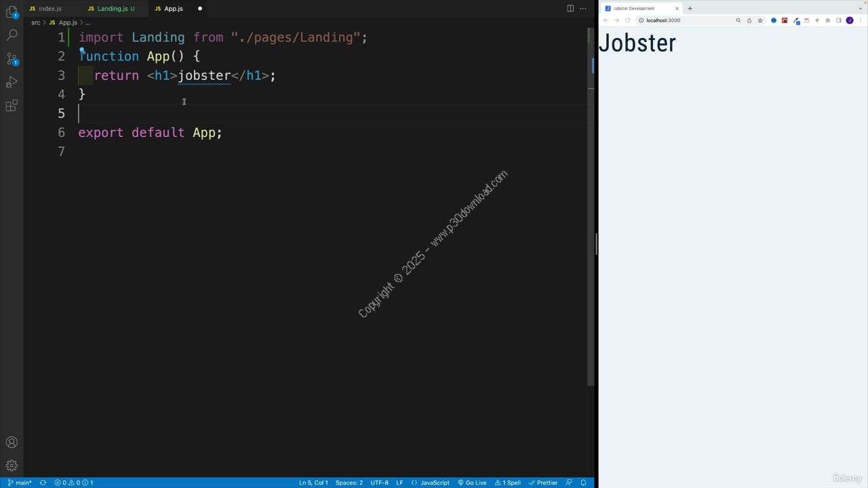868x488 pixels.
Task: Start Go Live server from status bar
Action: [472, 483]
